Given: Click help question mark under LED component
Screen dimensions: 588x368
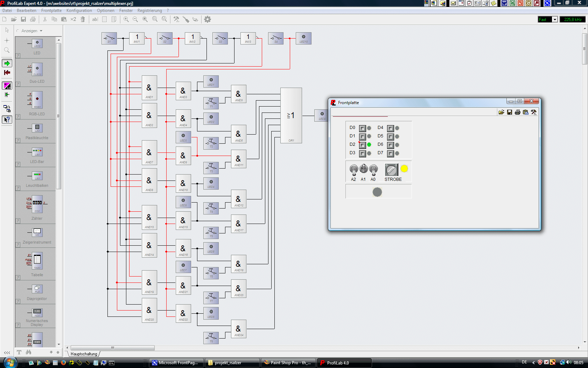Looking at the screenshot, I should coord(18,56).
